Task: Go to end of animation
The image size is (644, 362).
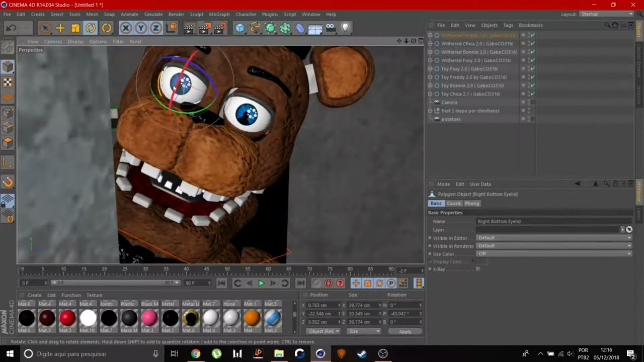Action: 300,284
